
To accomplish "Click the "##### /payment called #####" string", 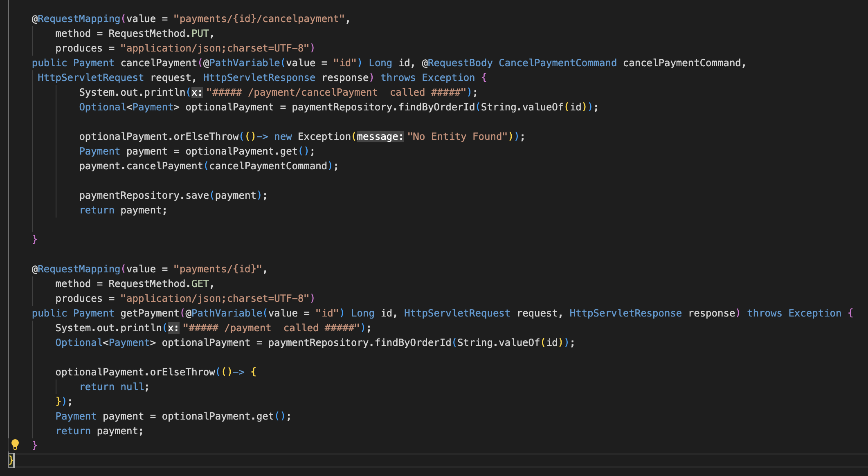I will (271, 328).
